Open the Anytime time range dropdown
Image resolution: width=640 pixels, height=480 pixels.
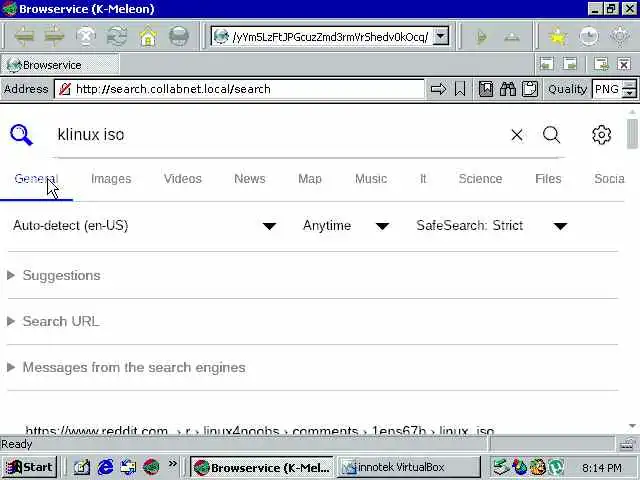tap(346, 226)
